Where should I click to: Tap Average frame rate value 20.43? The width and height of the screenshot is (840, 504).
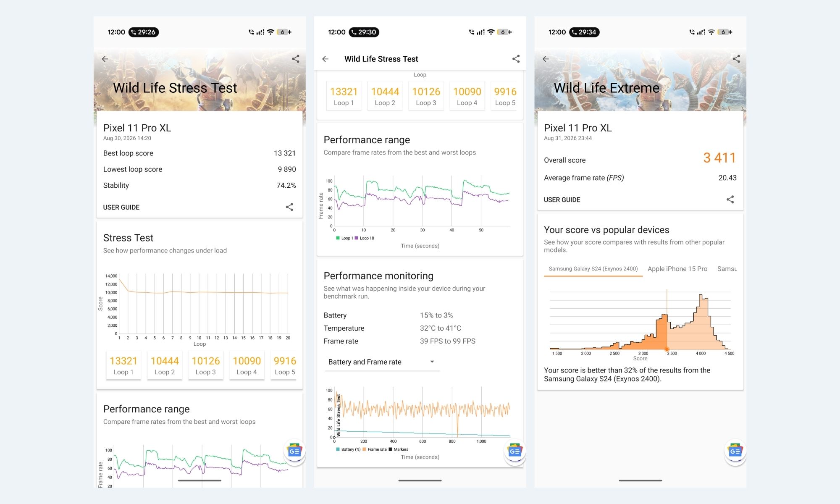(x=727, y=178)
